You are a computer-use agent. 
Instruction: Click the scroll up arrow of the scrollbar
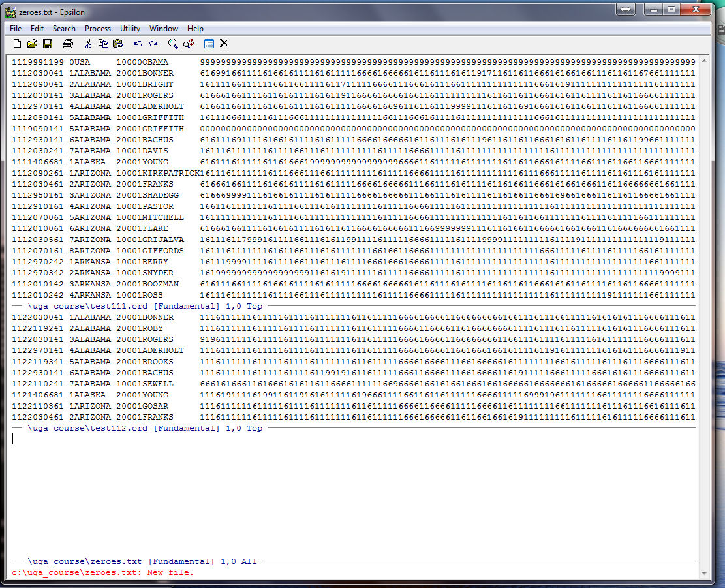click(x=703, y=61)
